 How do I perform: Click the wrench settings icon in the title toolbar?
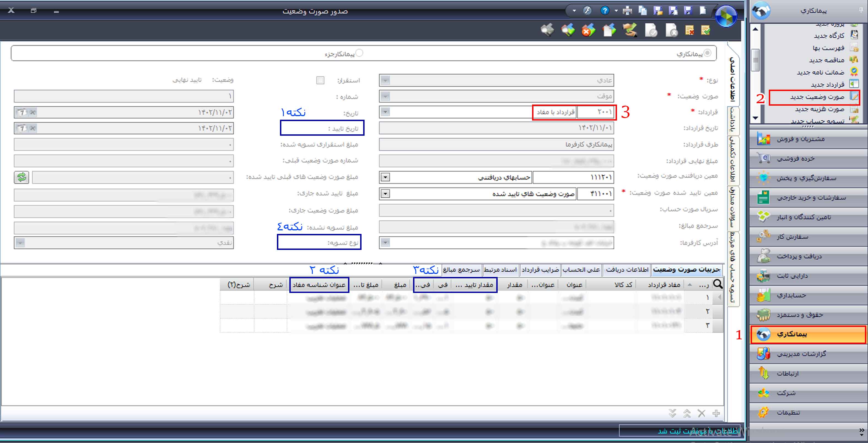pyautogui.click(x=587, y=10)
